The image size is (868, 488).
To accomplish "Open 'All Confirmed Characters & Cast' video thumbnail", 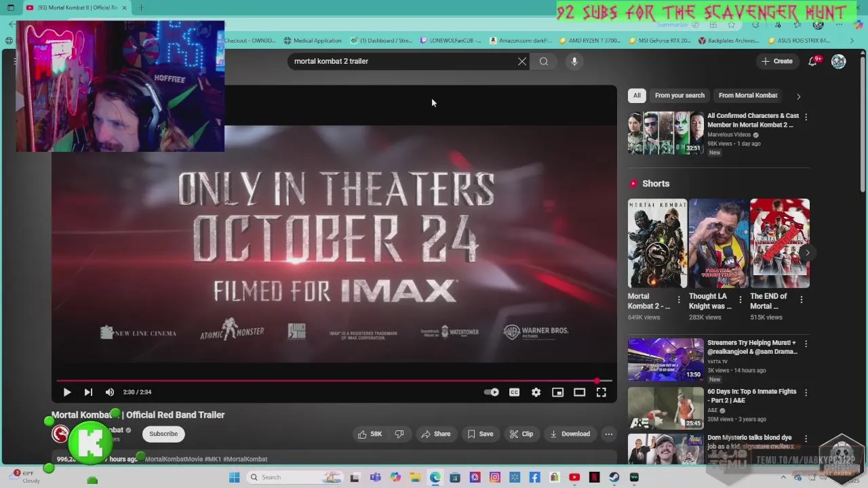I will (666, 133).
